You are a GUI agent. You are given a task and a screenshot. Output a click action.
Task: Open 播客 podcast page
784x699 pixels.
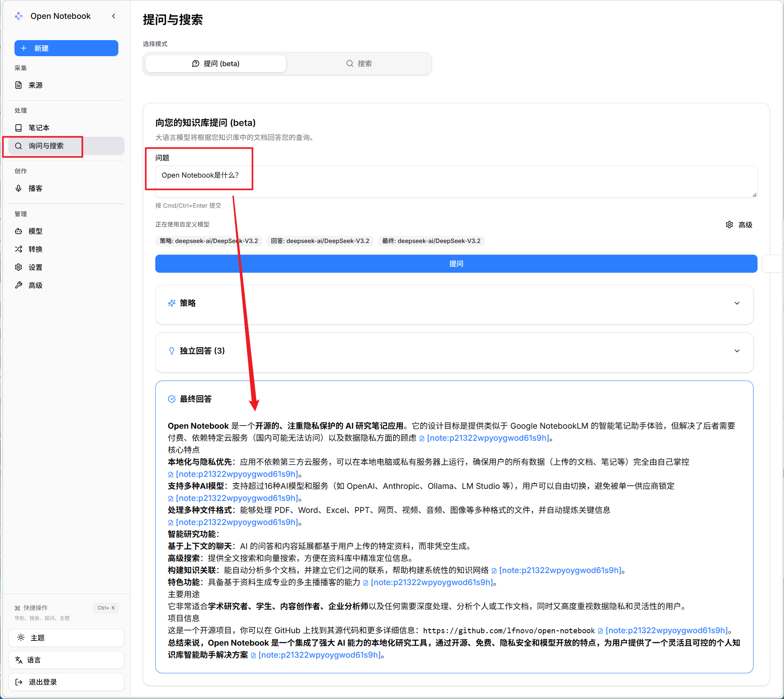35,188
